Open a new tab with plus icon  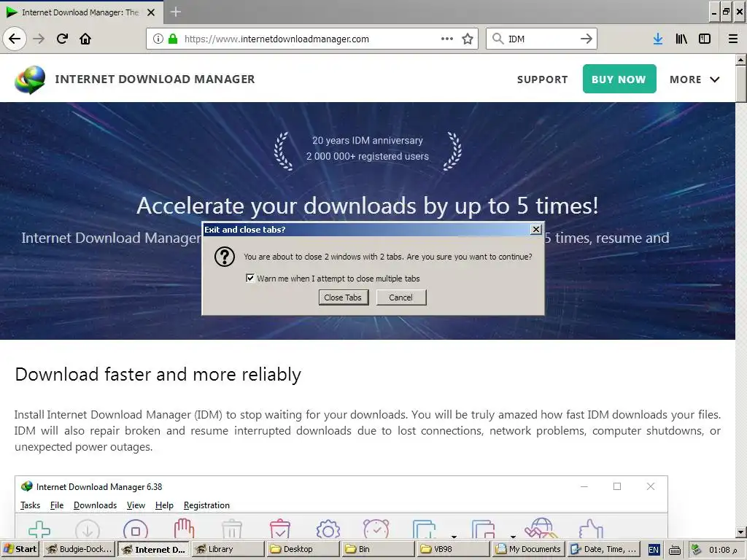click(175, 12)
